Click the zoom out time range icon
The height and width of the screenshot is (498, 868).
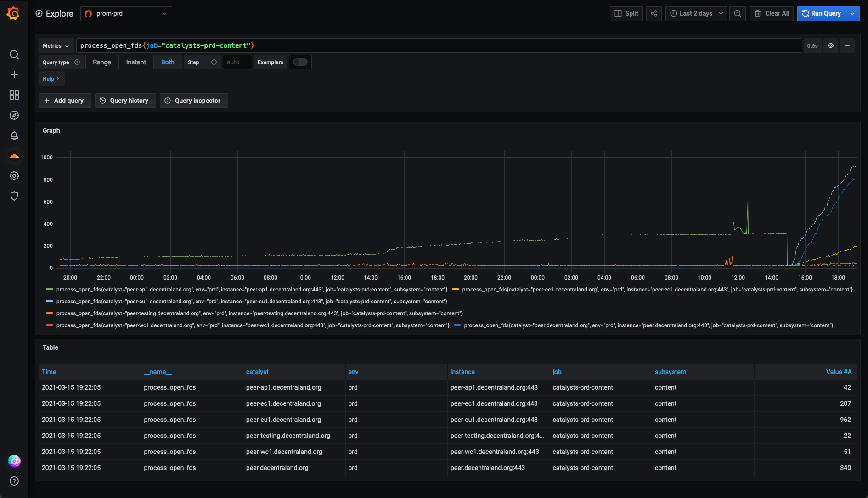[738, 13]
